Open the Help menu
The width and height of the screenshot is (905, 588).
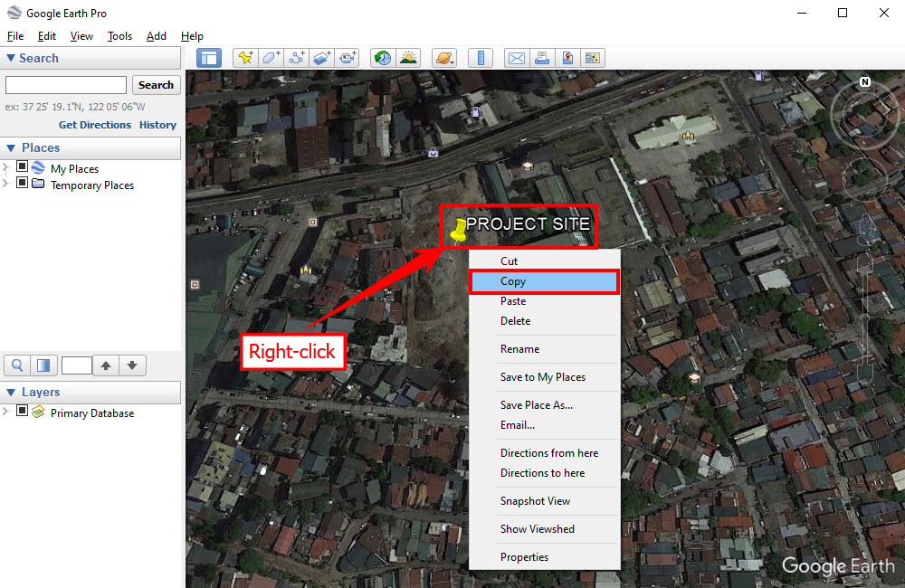tap(192, 36)
